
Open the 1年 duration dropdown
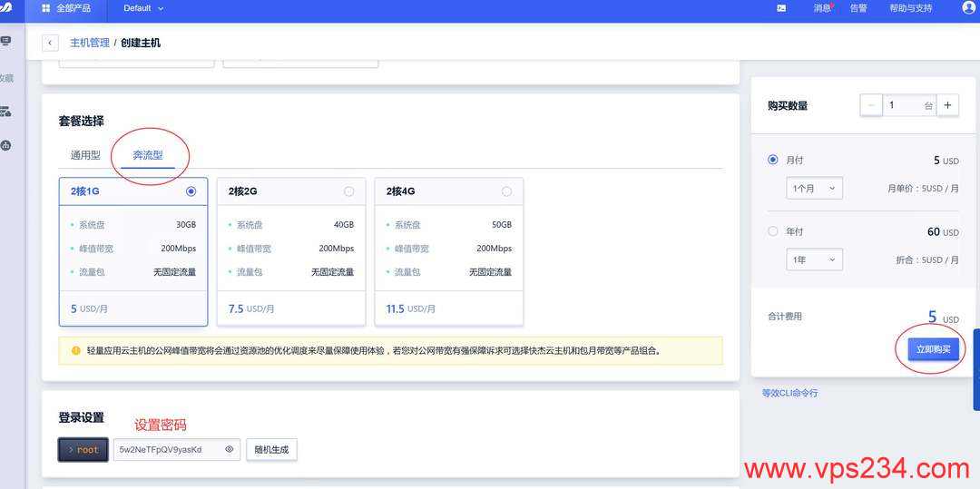[814, 259]
